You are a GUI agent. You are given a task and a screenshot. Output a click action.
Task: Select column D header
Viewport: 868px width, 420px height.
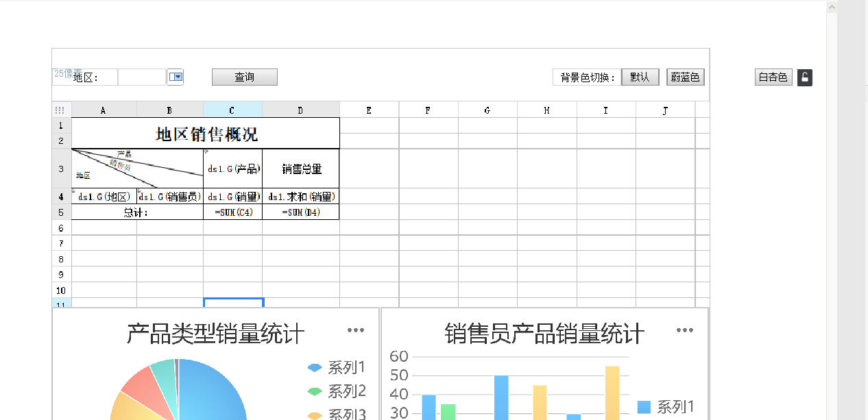click(301, 110)
